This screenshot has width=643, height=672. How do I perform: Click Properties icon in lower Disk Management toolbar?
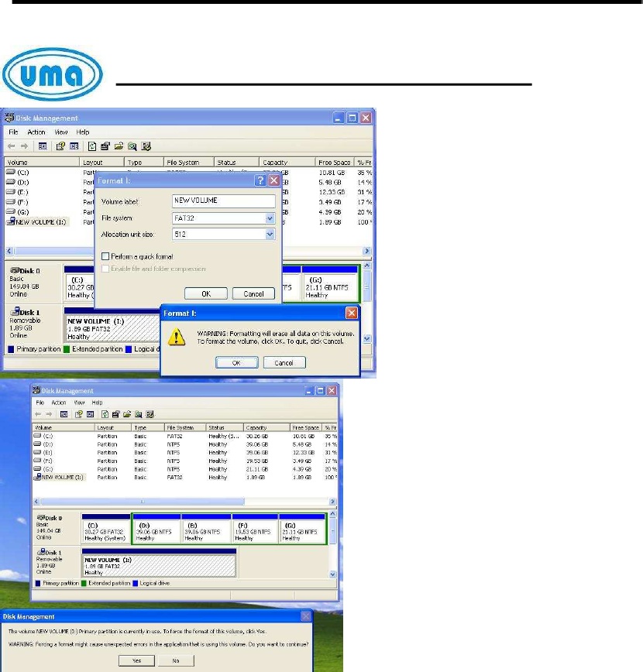(x=115, y=414)
